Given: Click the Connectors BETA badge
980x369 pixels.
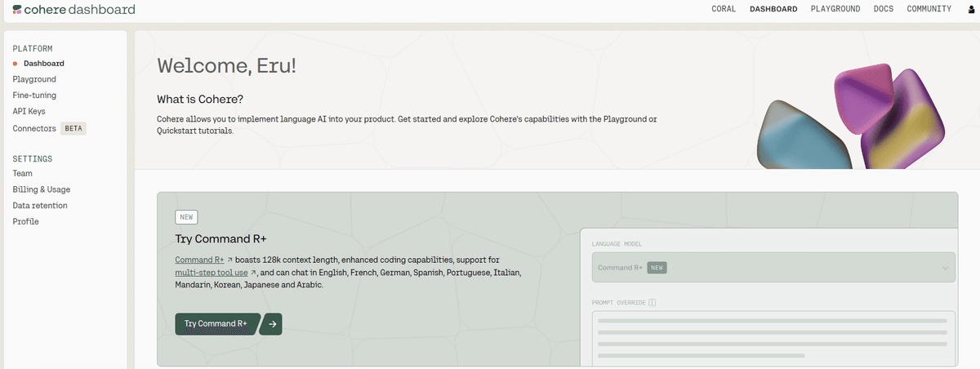Looking at the screenshot, I should point(74,129).
